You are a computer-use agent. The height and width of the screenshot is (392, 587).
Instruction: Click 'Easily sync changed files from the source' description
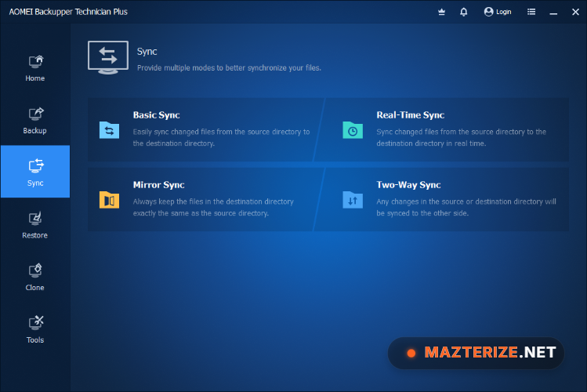(x=221, y=137)
